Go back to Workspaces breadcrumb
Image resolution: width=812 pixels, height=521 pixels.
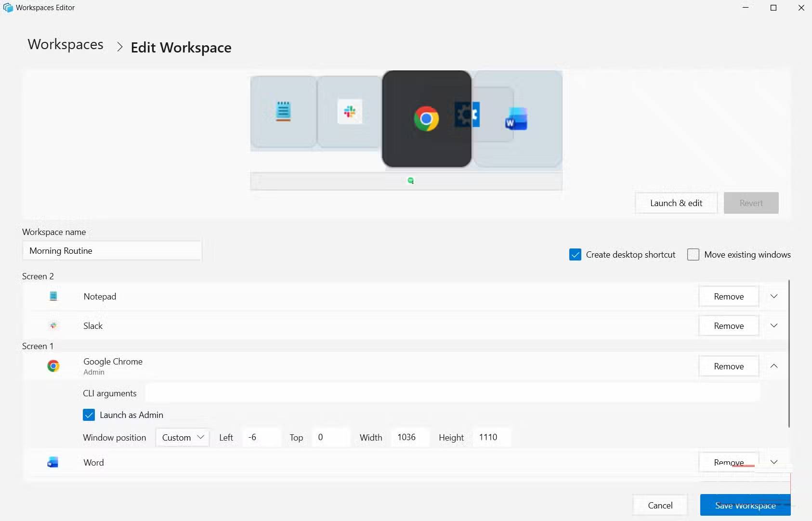tap(65, 44)
